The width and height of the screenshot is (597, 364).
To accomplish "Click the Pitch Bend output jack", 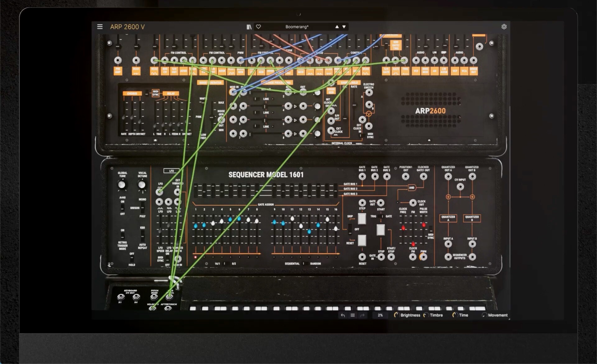I will 154,297.
